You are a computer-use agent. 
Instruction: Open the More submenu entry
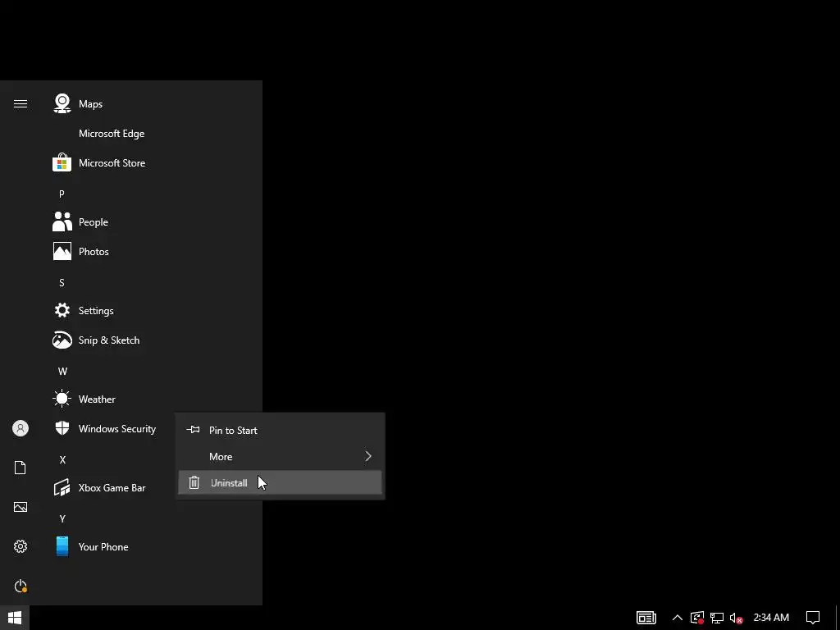pos(281,456)
